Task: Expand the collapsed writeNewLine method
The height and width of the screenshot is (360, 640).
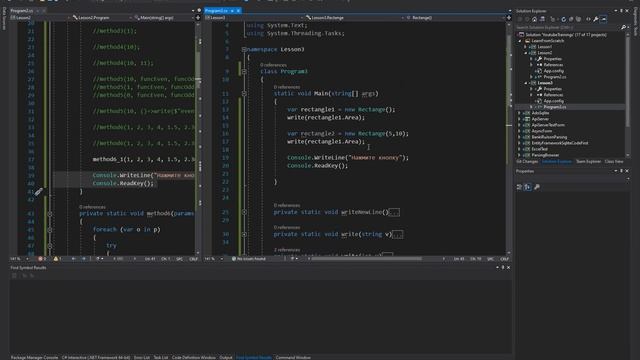Action: [244, 212]
